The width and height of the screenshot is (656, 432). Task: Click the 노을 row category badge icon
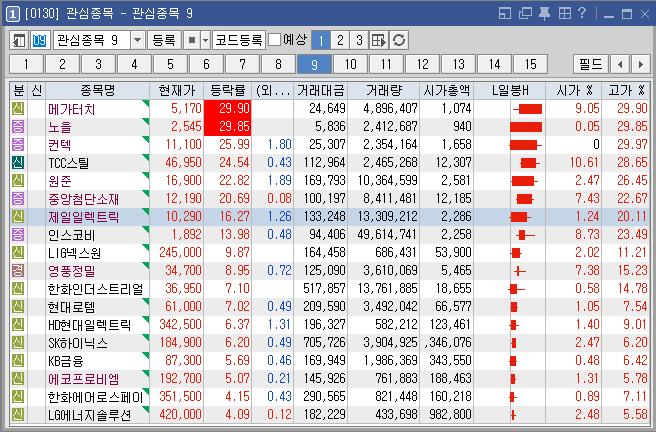[x=18, y=127]
